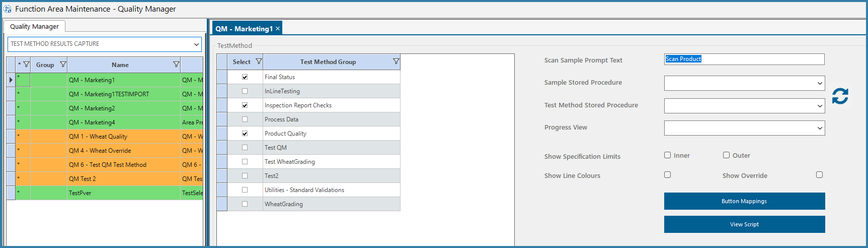This screenshot has width=868, height=248.
Task: Click the filter icon in the asterisk column
Action: (27, 65)
